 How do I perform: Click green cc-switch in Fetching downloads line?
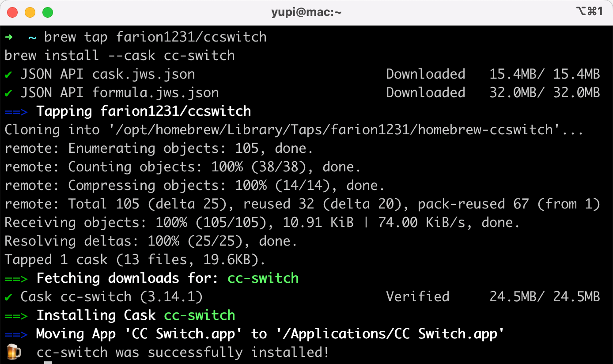(263, 278)
